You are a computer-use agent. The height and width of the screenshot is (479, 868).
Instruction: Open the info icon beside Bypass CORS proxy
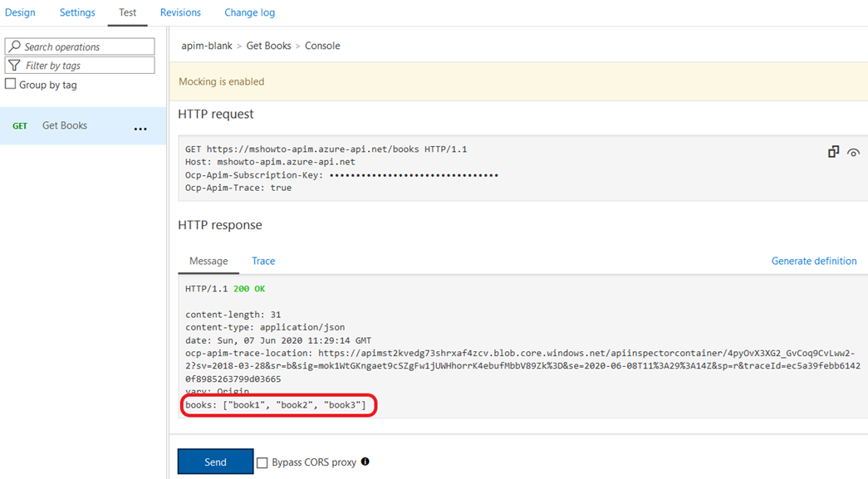pyautogui.click(x=365, y=462)
